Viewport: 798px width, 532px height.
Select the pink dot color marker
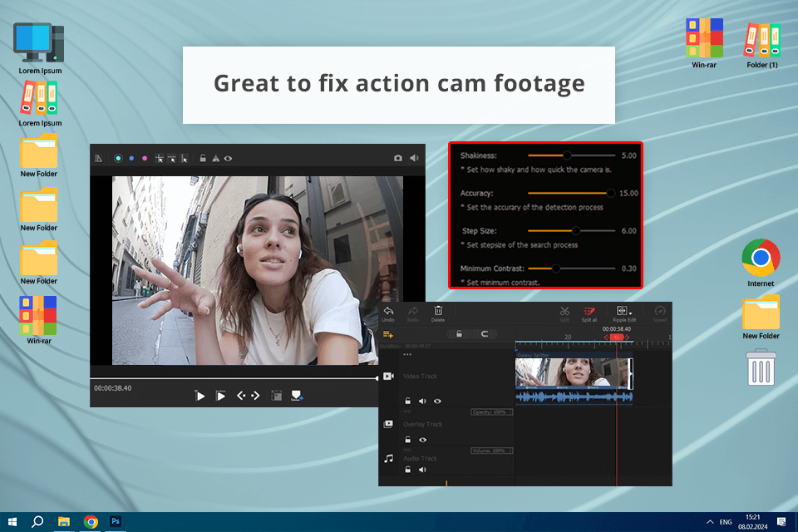(x=145, y=158)
